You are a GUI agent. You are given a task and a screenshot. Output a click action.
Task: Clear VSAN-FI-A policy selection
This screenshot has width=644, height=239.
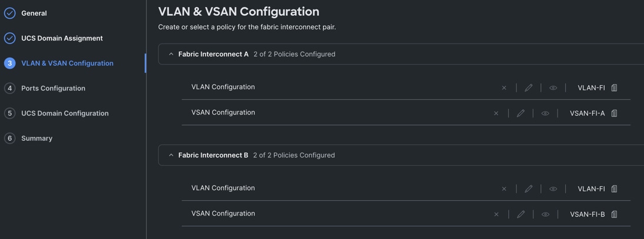496,113
